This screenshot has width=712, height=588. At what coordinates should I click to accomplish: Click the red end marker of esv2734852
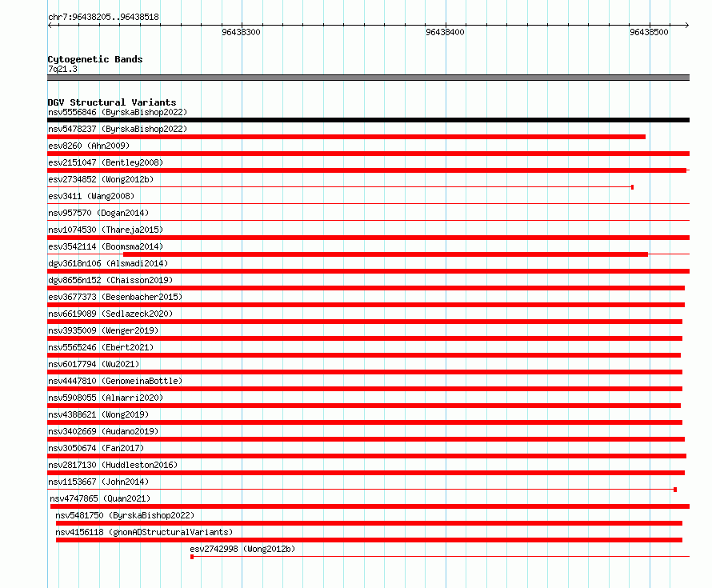pyautogui.click(x=633, y=187)
